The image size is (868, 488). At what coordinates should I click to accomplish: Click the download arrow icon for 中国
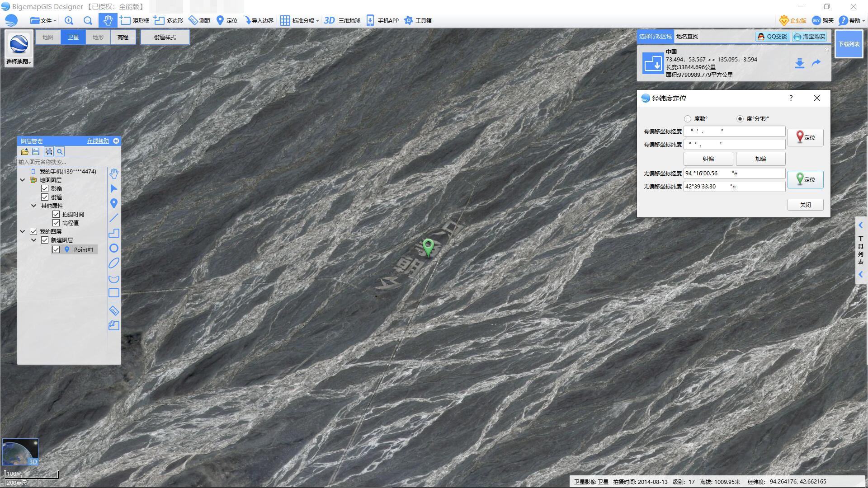coord(799,63)
